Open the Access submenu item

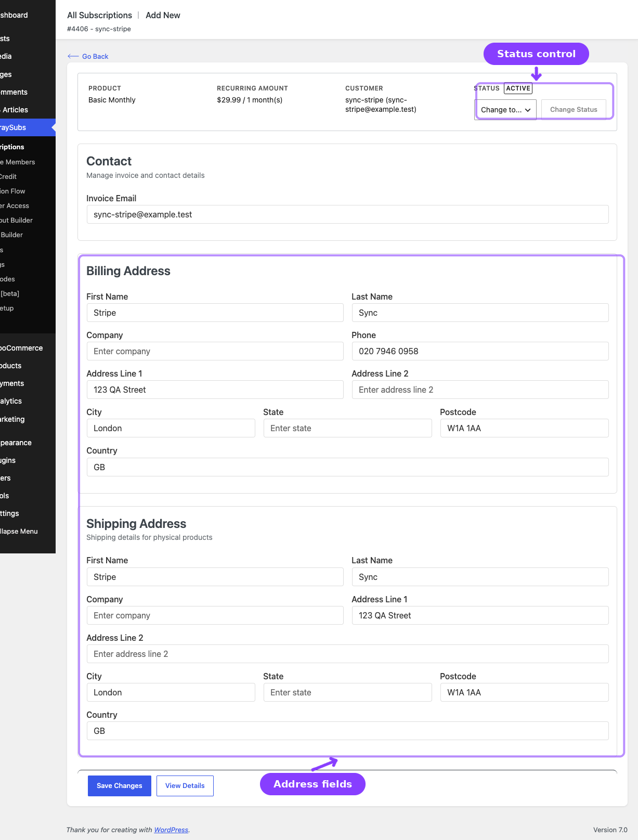[28, 205]
